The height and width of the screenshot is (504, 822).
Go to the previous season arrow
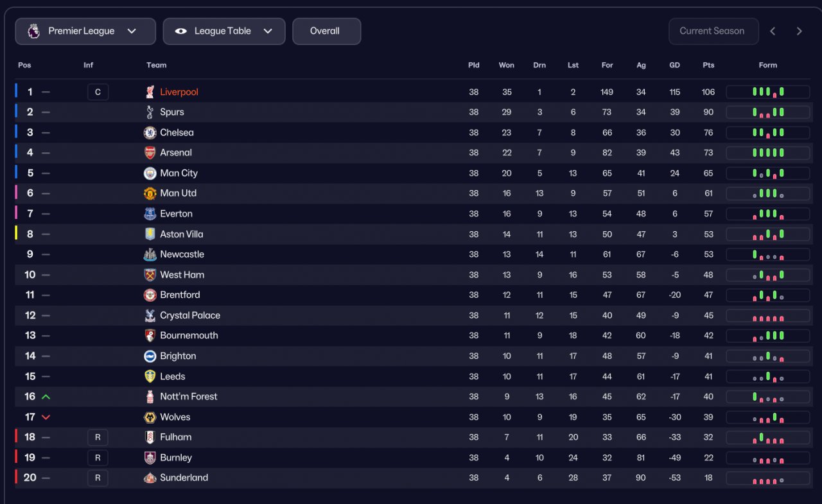[x=773, y=31]
